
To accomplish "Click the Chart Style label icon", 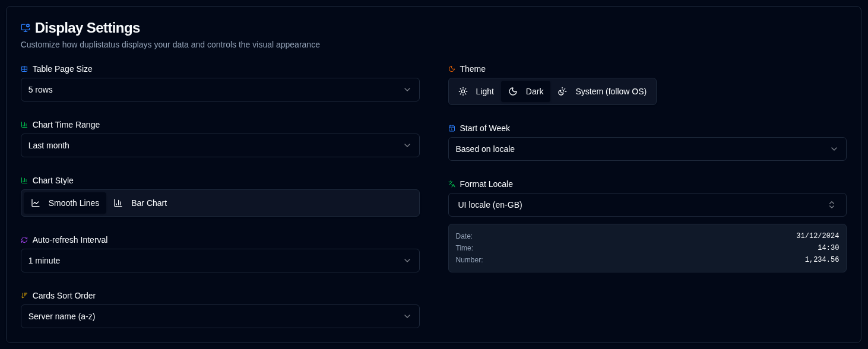I will (x=24, y=180).
